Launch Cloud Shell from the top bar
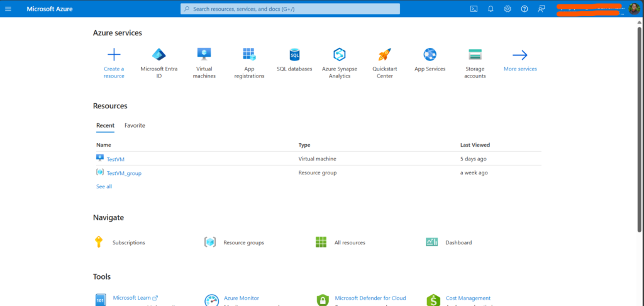644x306 pixels. click(x=474, y=9)
